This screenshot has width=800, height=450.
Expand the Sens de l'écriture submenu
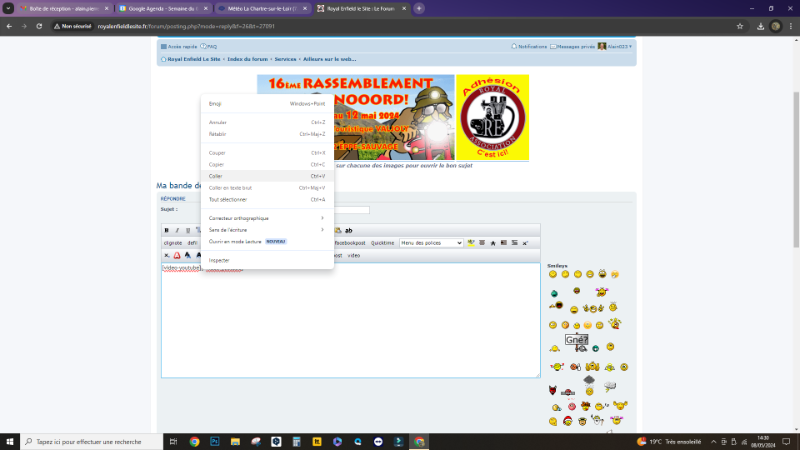coord(267,230)
